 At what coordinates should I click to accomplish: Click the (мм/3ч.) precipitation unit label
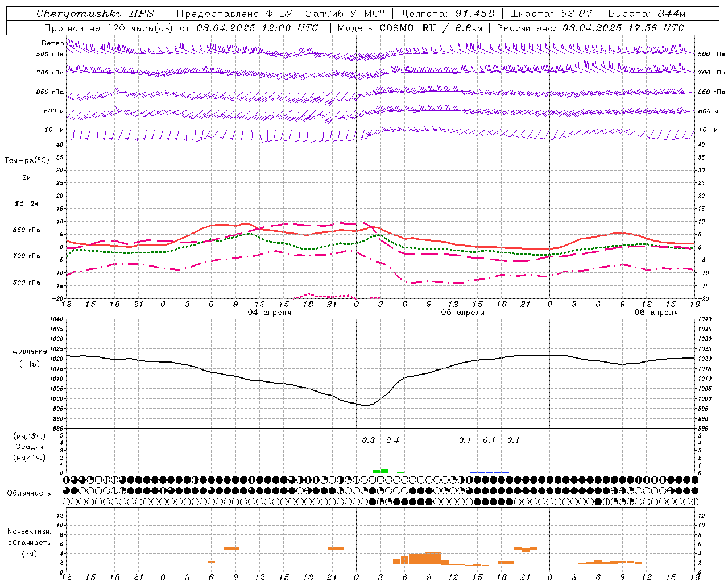pyautogui.click(x=29, y=436)
